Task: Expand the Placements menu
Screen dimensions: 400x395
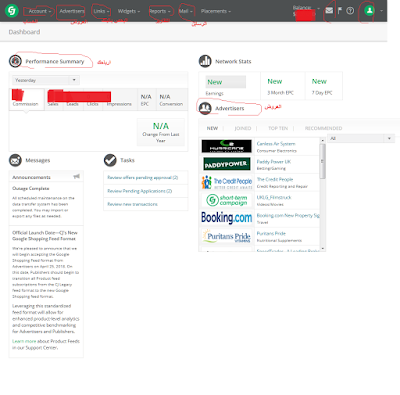Action: [216, 11]
